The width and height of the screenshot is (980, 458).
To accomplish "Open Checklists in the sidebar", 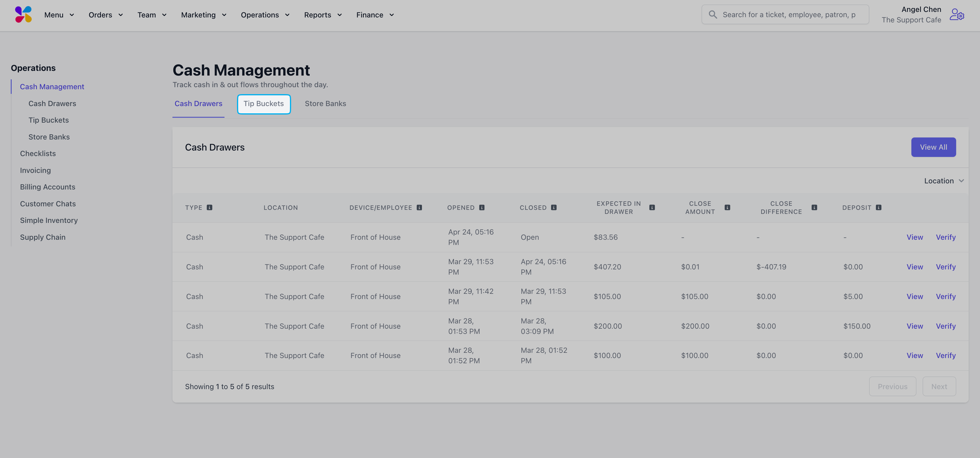I will [38, 153].
